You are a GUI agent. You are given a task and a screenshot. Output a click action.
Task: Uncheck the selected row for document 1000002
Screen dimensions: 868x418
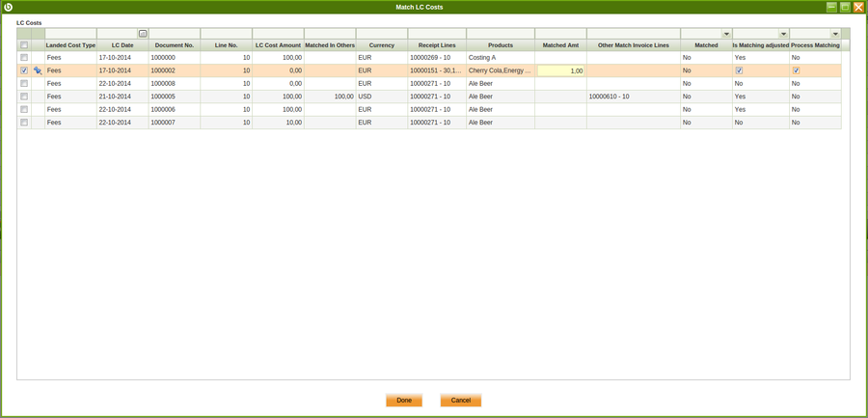[x=24, y=70]
